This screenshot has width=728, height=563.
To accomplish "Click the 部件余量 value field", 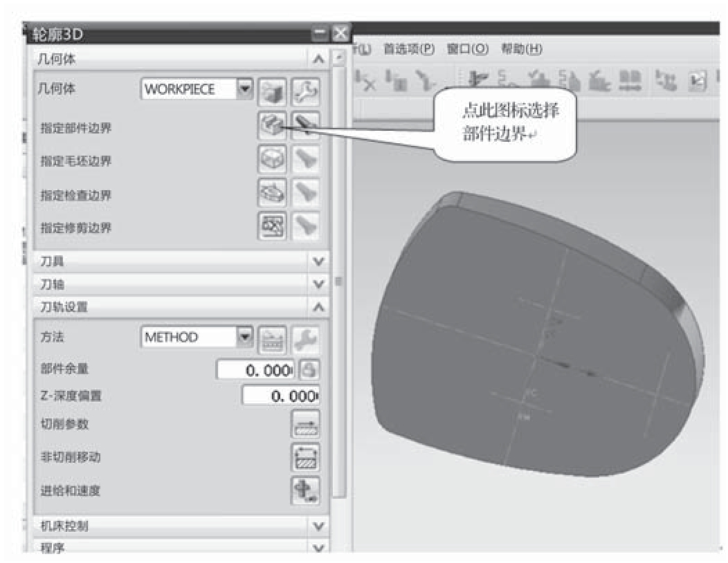I will [x=255, y=370].
